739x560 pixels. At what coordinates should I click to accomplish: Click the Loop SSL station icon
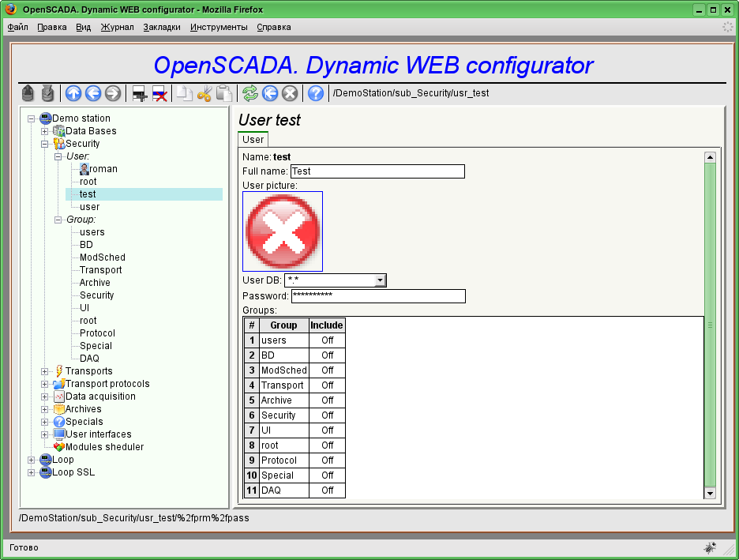click(46, 472)
